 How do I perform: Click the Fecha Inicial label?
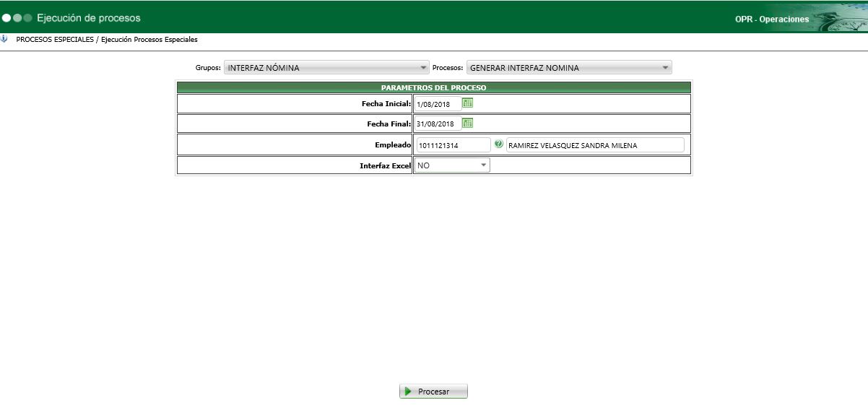[386, 104]
